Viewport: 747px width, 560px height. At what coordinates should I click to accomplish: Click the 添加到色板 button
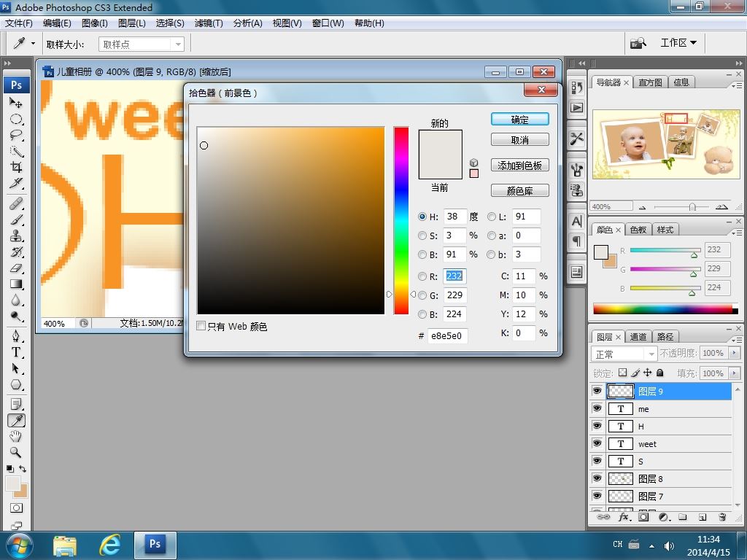pyautogui.click(x=519, y=166)
